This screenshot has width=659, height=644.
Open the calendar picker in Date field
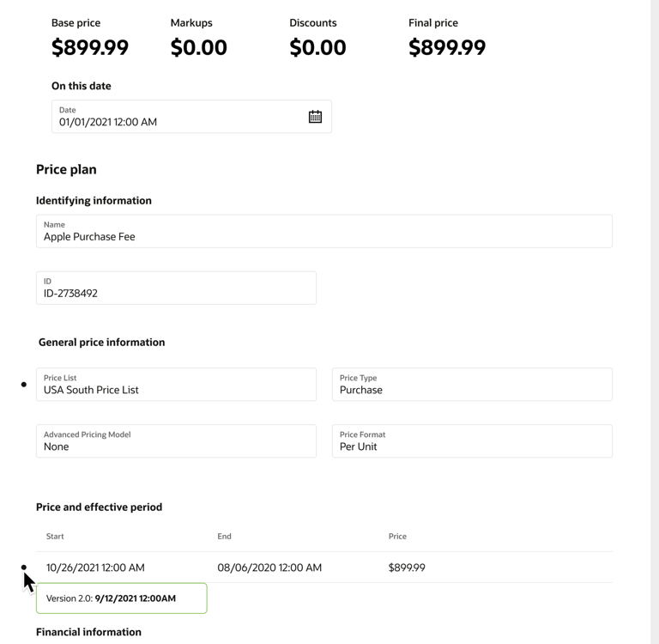tap(315, 117)
